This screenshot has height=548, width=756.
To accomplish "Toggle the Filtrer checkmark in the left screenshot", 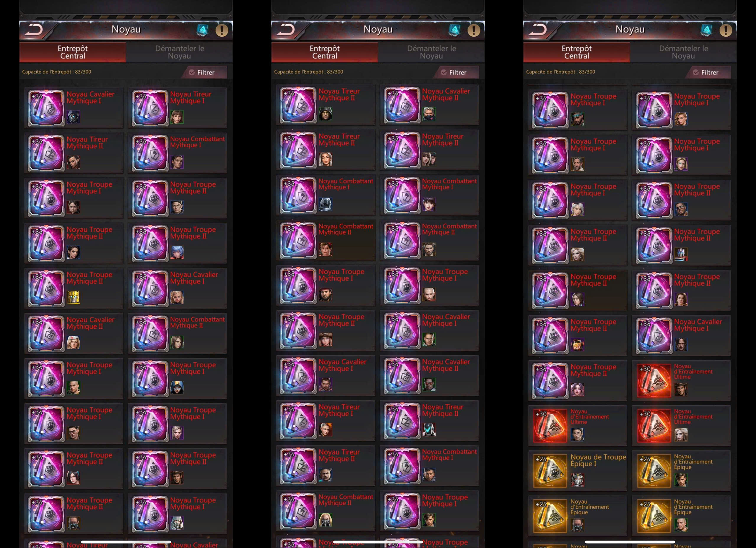I will point(192,72).
